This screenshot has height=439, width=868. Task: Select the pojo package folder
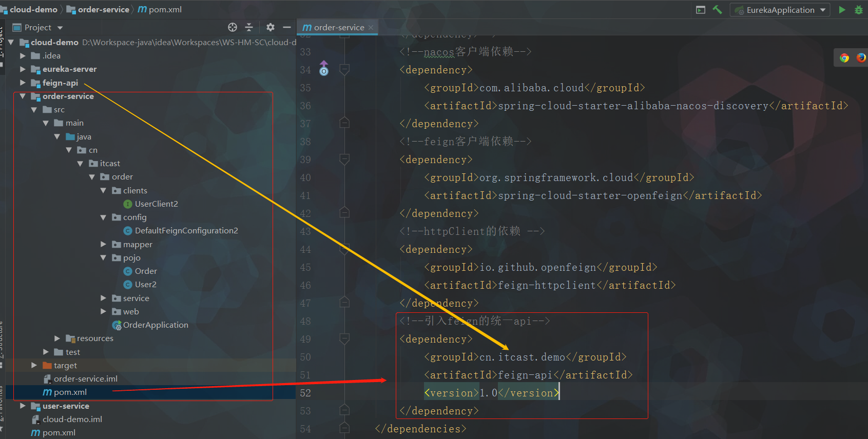[x=131, y=257]
